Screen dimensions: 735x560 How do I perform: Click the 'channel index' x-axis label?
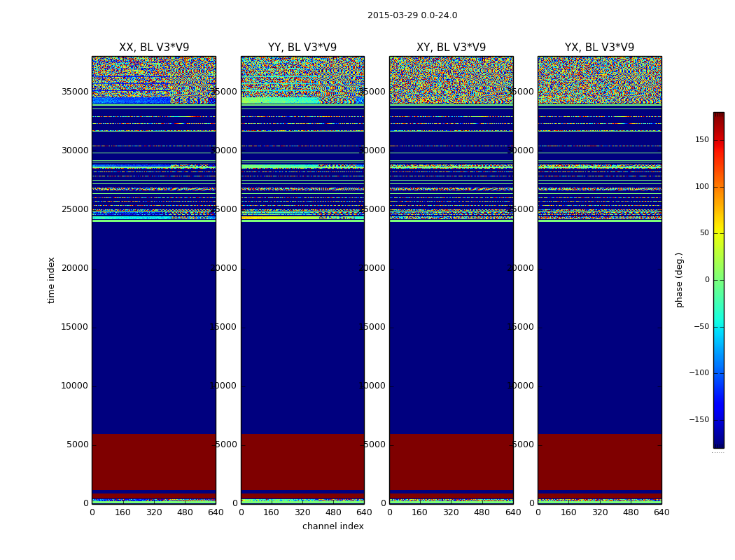332,526
